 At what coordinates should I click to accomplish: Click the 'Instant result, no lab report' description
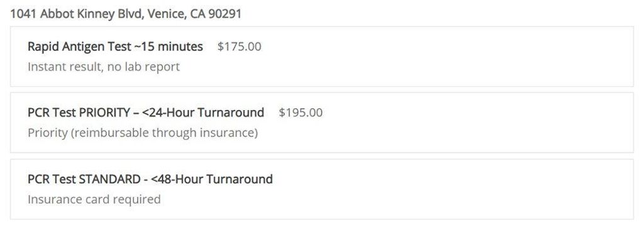point(104,67)
